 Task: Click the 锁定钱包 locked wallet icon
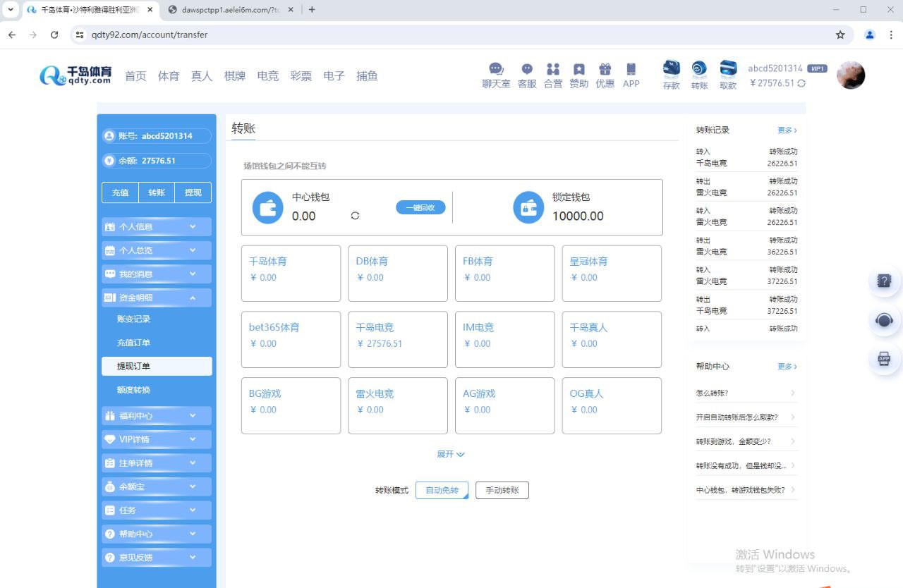click(x=528, y=207)
